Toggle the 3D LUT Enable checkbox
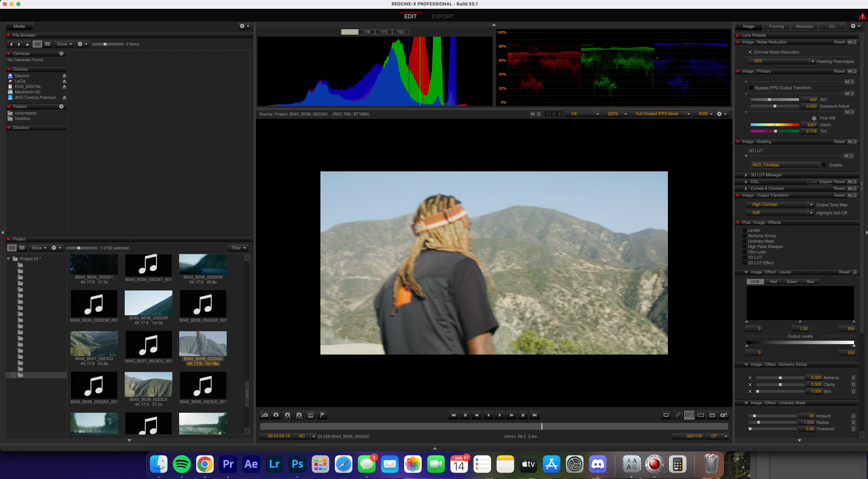 [824, 165]
